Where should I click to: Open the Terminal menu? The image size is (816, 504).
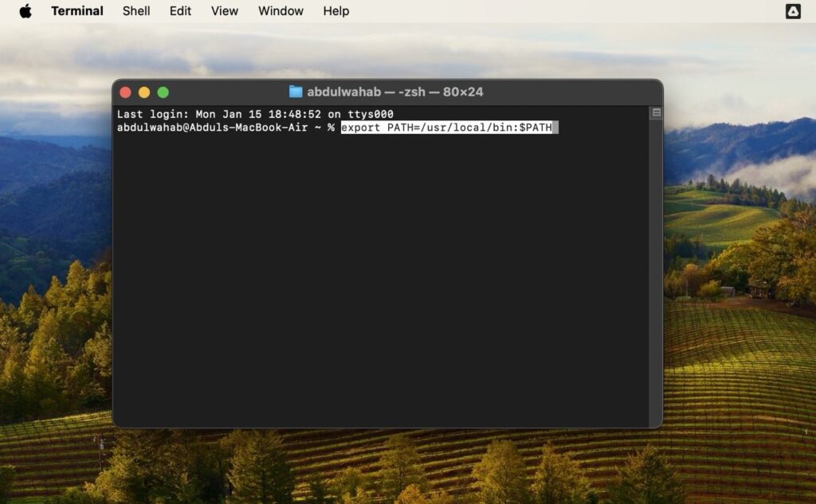point(76,11)
